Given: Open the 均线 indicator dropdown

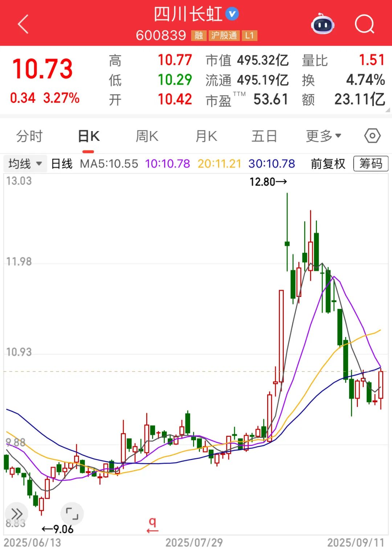Looking at the screenshot, I should (x=24, y=164).
